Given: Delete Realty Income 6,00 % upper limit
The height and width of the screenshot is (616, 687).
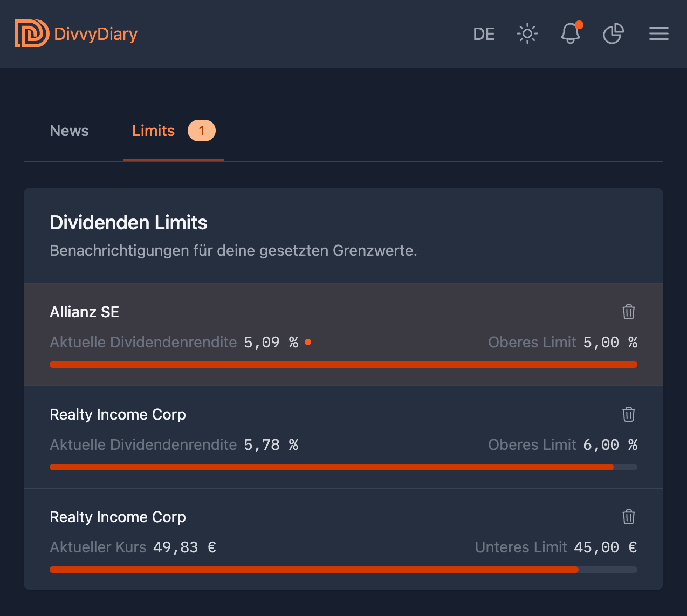Looking at the screenshot, I should 628,414.
